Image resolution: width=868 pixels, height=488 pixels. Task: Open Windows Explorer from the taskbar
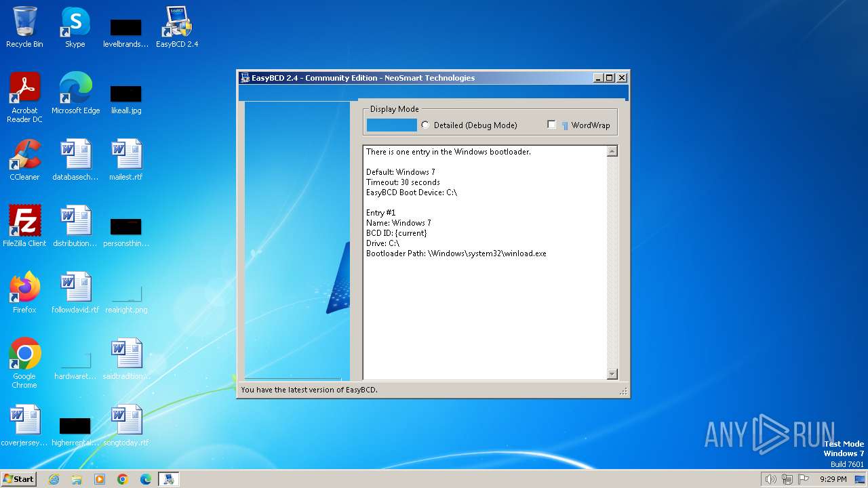click(77, 479)
